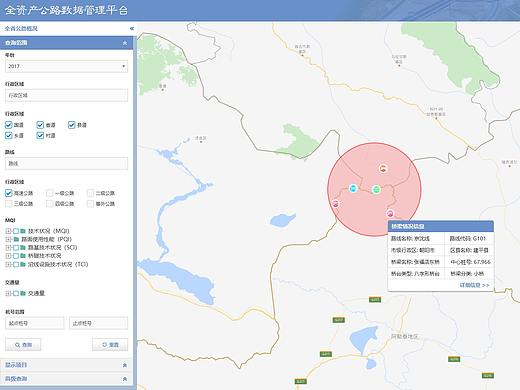The width and height of the screenshot is (520, 390).
Task: Tick the 路基技术状况 (SCI) tree checkbox
Action: coord(16,248)
